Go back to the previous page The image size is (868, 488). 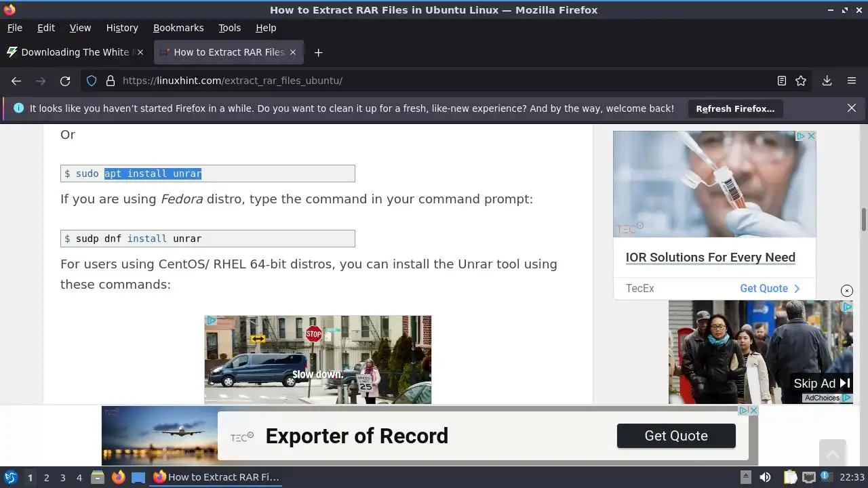(x=16, y=81)
